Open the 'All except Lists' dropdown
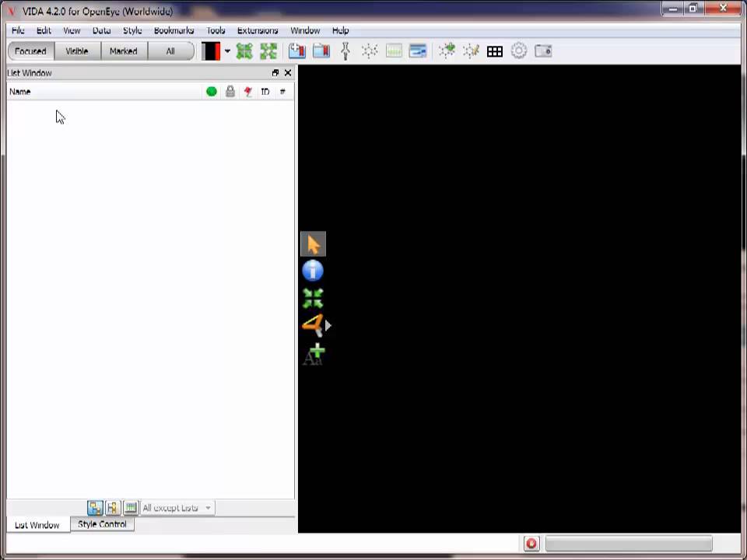The width and height of the screenshot is (747, 560). [x=177, y=508]
